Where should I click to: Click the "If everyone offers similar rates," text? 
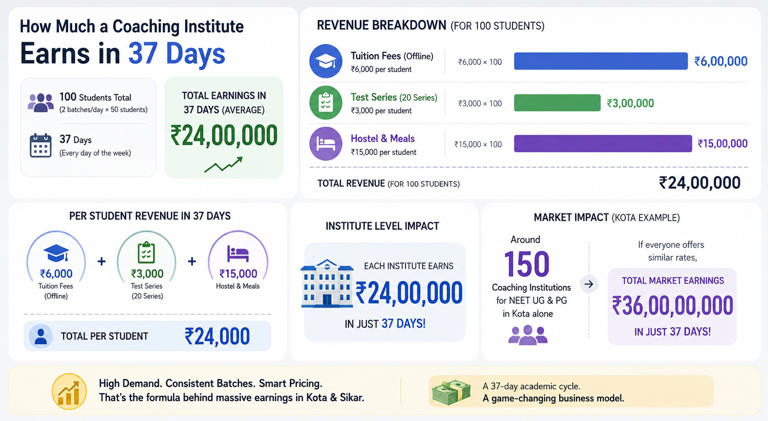point(672,251)
